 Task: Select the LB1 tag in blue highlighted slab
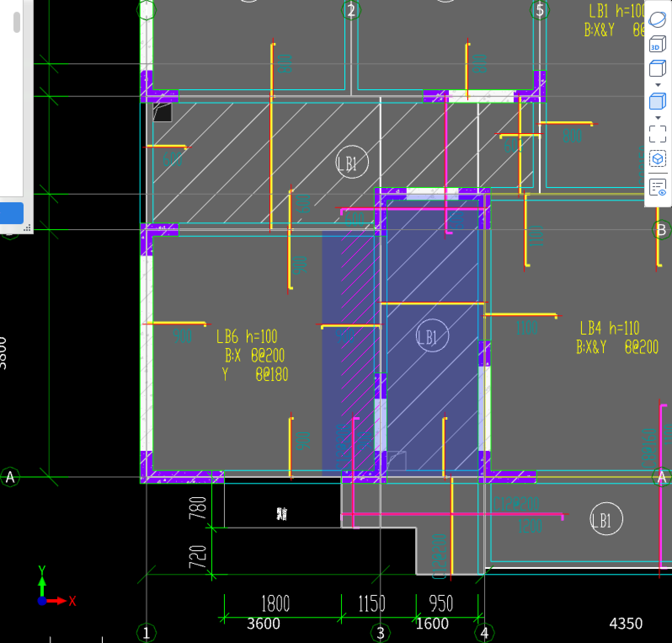click(x=432, y=336)
